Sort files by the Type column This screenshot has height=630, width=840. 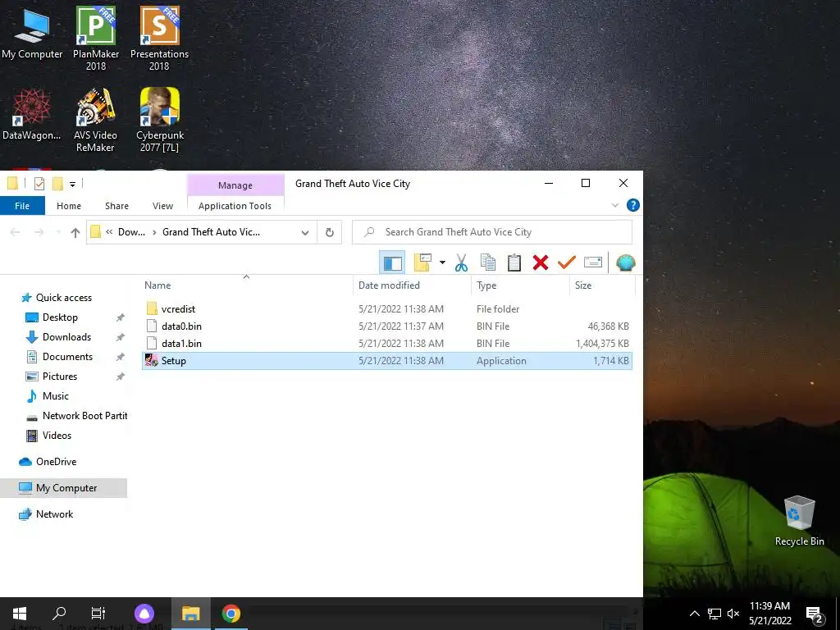[x=521, y=285]
